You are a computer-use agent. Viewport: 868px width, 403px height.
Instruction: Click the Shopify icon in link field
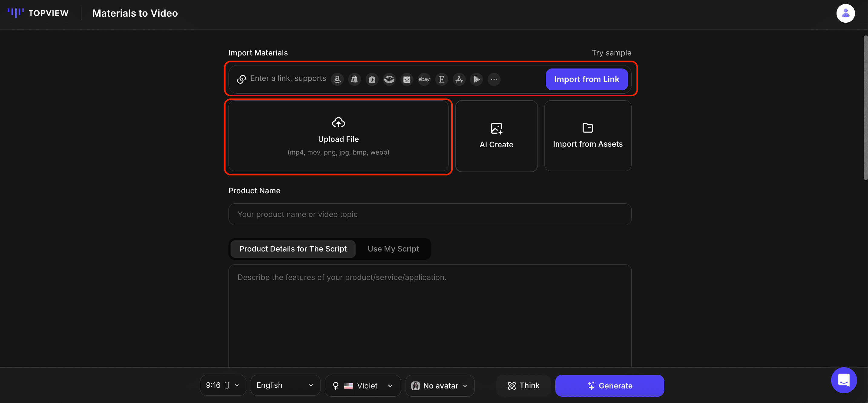pyautogui.click(x=354, y=79)
